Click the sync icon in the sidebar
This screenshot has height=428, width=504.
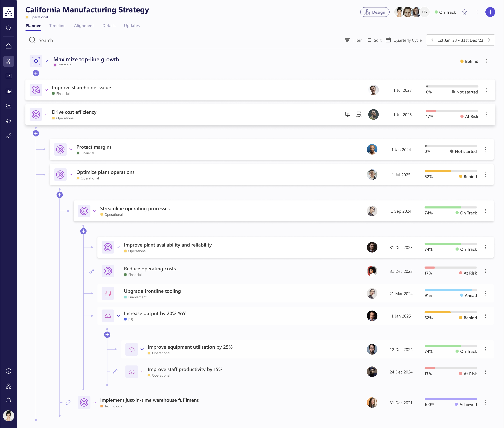coord(9,121)
